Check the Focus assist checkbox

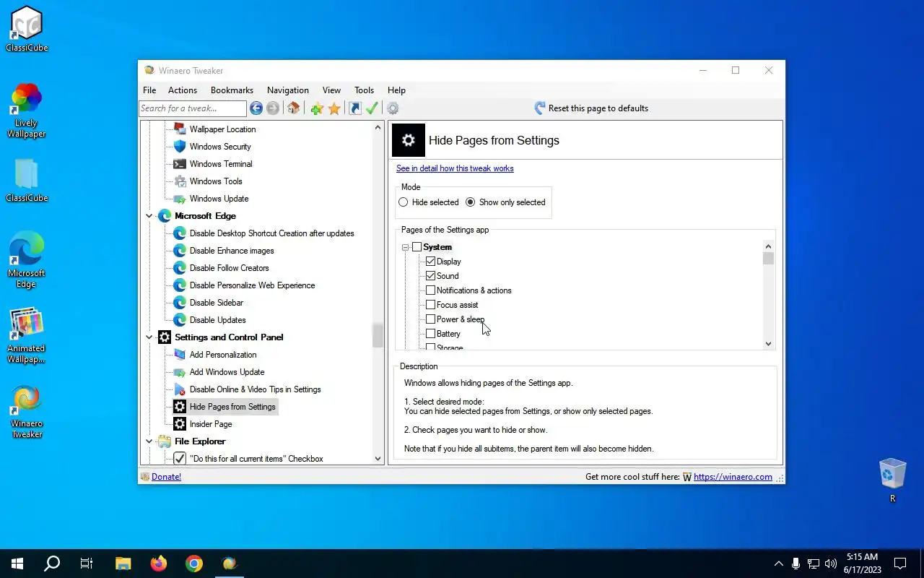[x=431, y=305]
